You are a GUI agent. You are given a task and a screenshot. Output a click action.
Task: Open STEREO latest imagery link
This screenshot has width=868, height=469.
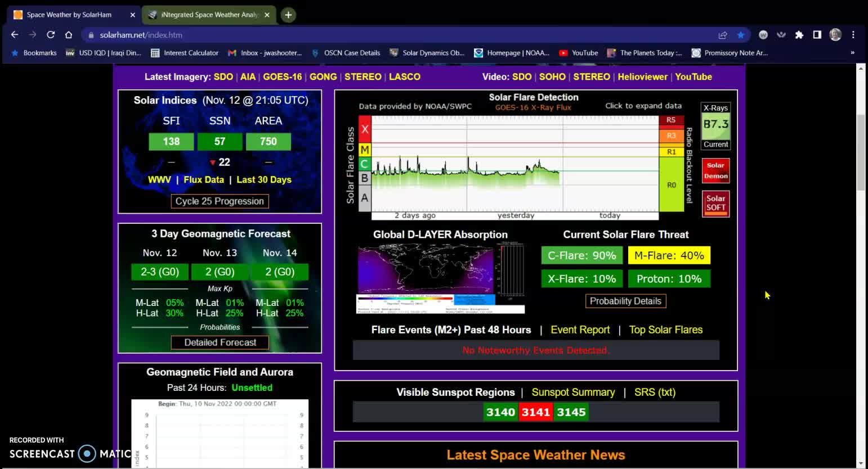point(363,77)
